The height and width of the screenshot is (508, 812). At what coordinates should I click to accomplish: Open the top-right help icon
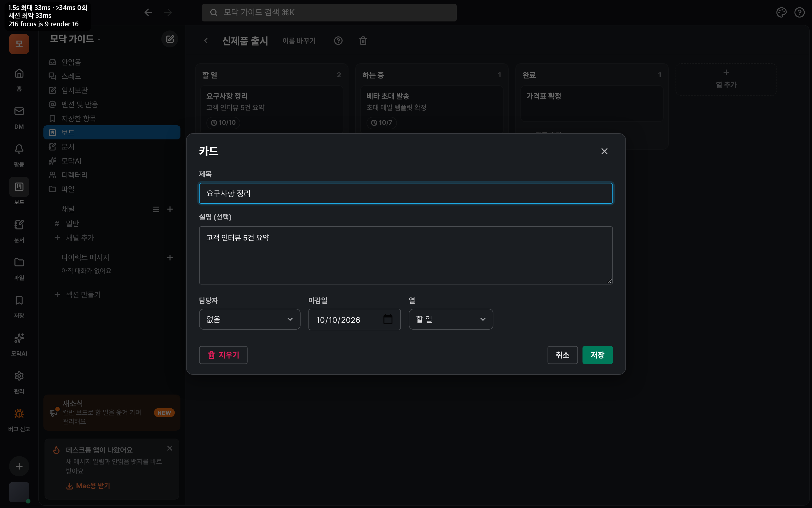(799, 12)
